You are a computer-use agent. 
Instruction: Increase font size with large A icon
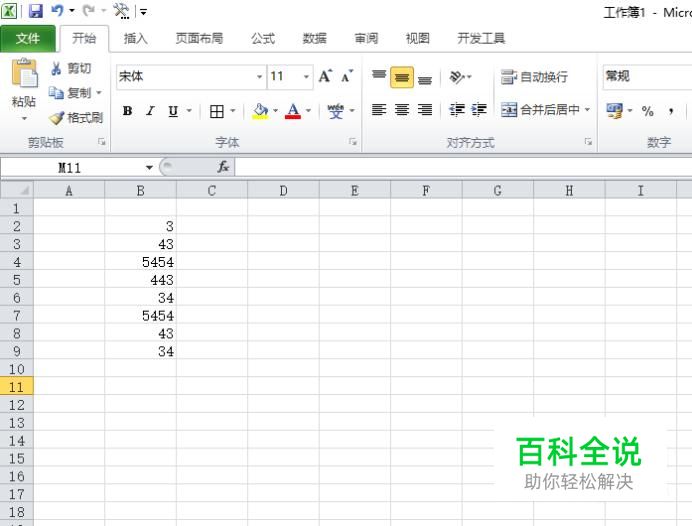tap(325, 76)
